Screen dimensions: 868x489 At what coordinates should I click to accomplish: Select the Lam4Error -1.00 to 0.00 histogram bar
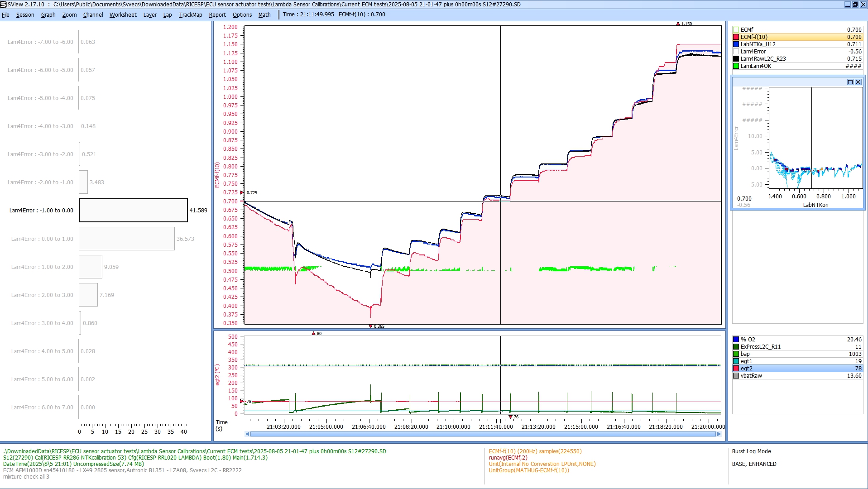pos(133,211)
